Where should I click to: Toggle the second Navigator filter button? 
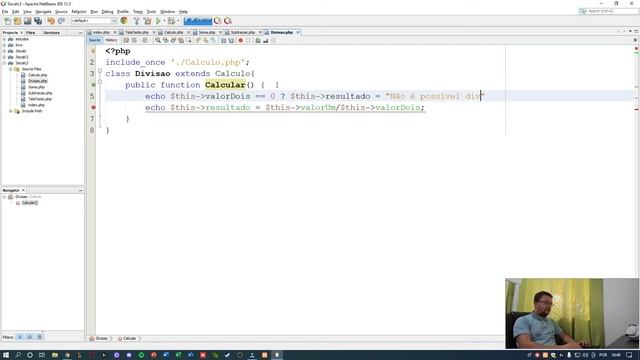(29, 337)
